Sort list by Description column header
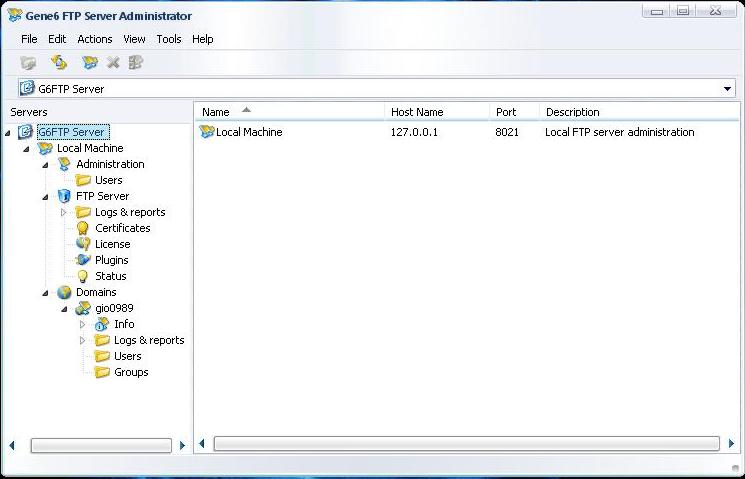 point(640,112)
